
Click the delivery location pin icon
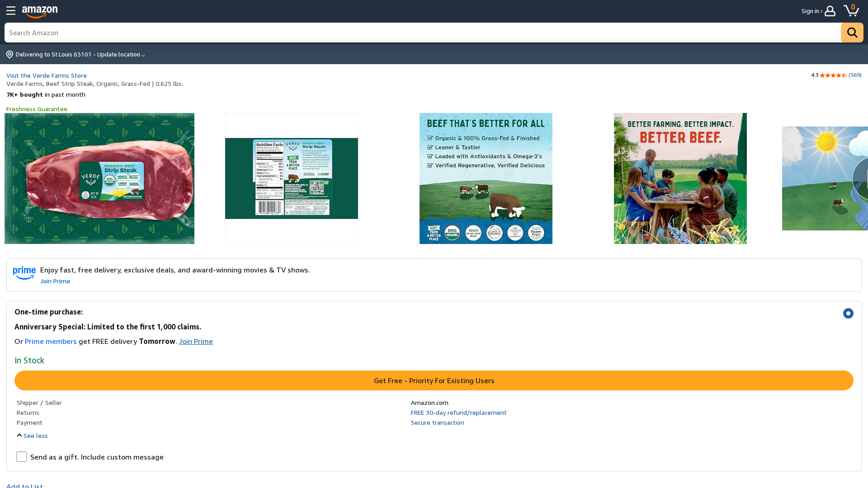click(9, 55)
